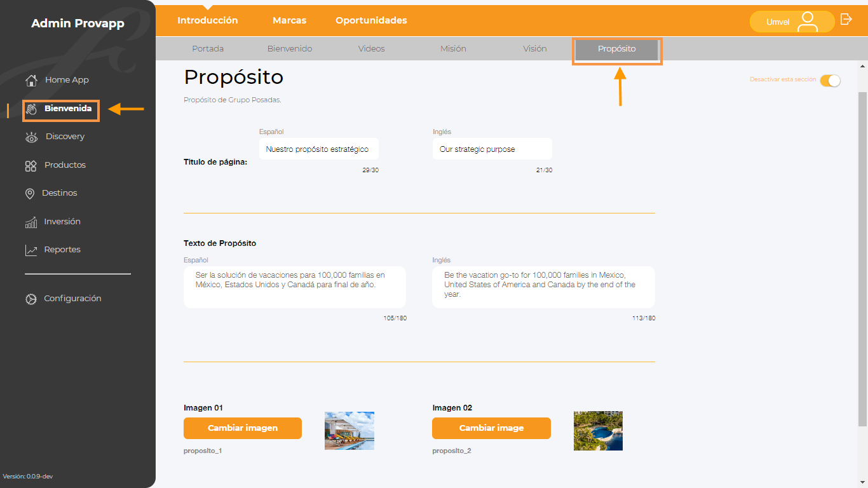Open the Productos sidebar section
868x488 pixels.
point(65,165)
